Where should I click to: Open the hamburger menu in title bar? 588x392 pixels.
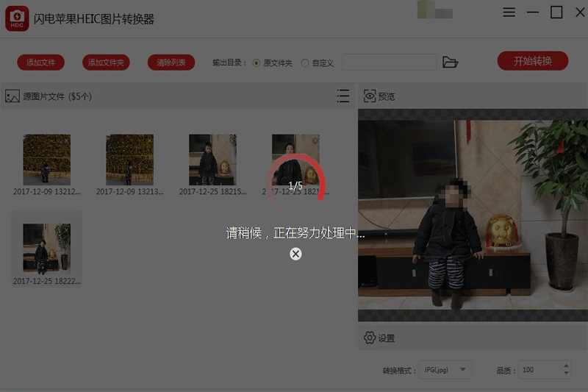pos(509,13)
